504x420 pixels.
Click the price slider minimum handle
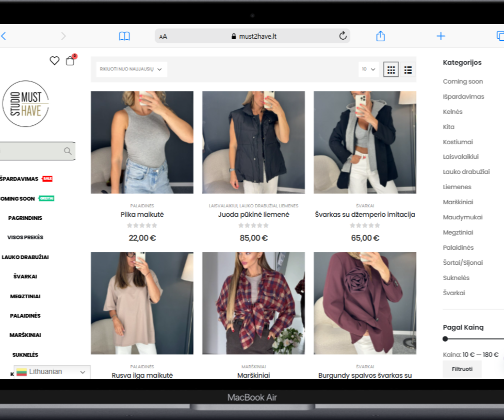[x=445, y=339]
